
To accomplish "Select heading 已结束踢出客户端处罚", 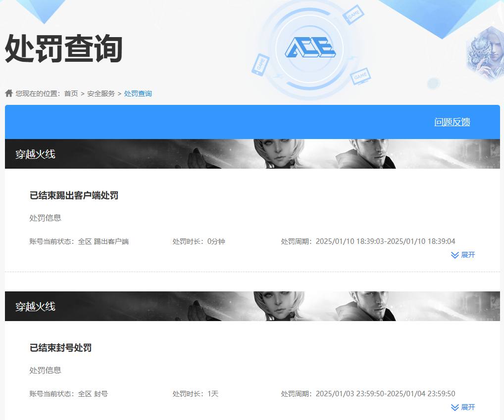I will pyautogui.click(x=74, y=195).
